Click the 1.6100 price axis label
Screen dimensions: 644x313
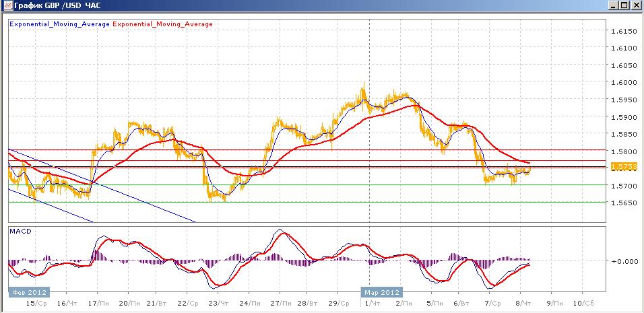(x=624, y=48)
